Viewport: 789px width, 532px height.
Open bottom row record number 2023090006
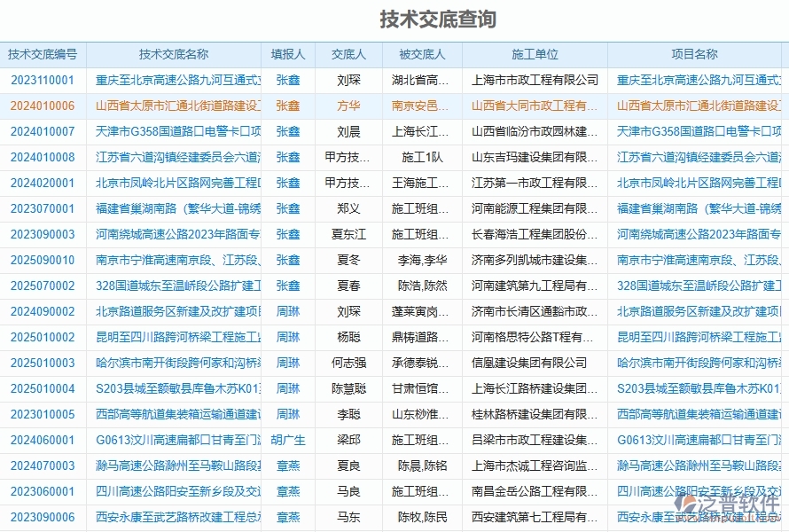43,517
